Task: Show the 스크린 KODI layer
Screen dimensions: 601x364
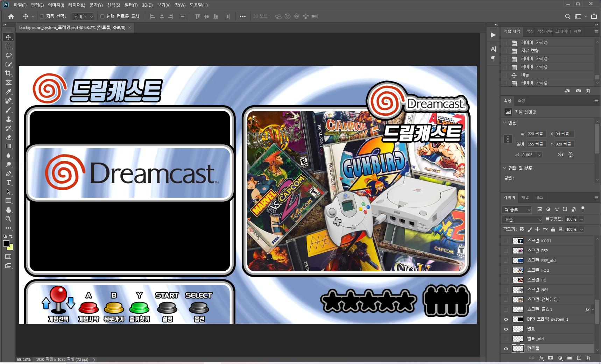Action: (x=506, y=241)
